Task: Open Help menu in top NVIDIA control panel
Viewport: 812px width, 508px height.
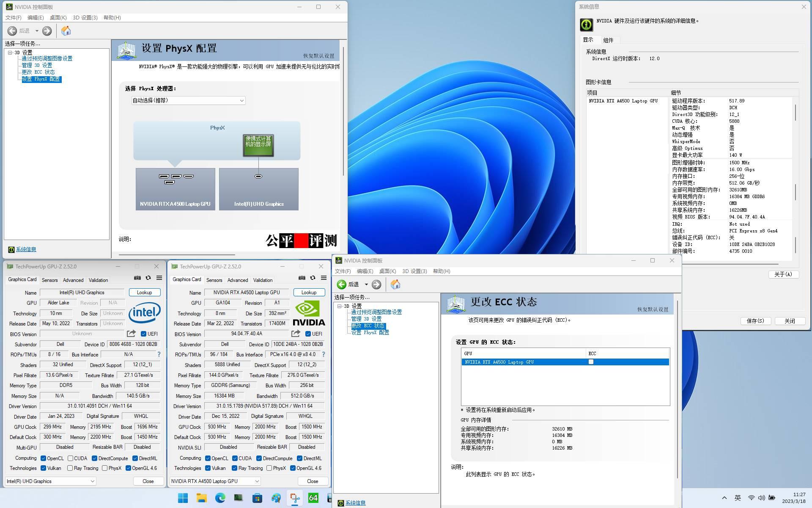Action: click(x=112, y=18)
